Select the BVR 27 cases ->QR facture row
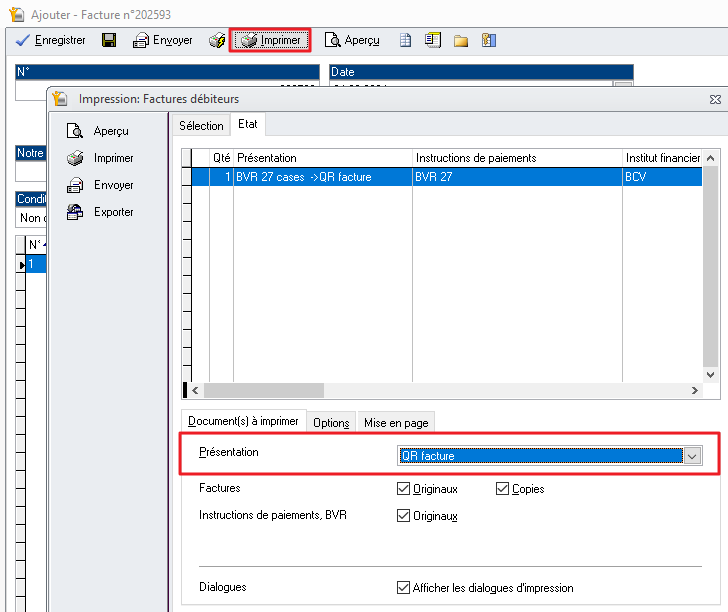Image resolution: width=728 pixels, height=612 pixels. [447, 177]
